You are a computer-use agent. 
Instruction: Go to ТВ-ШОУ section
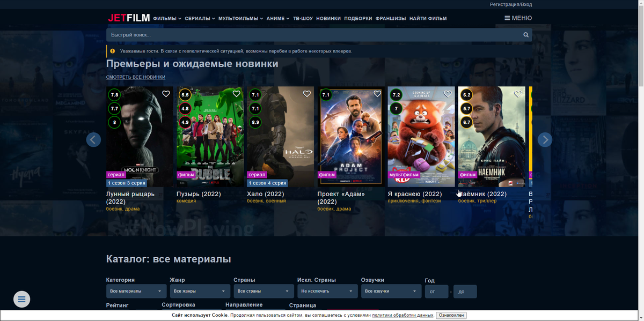[x=303, y=18]
